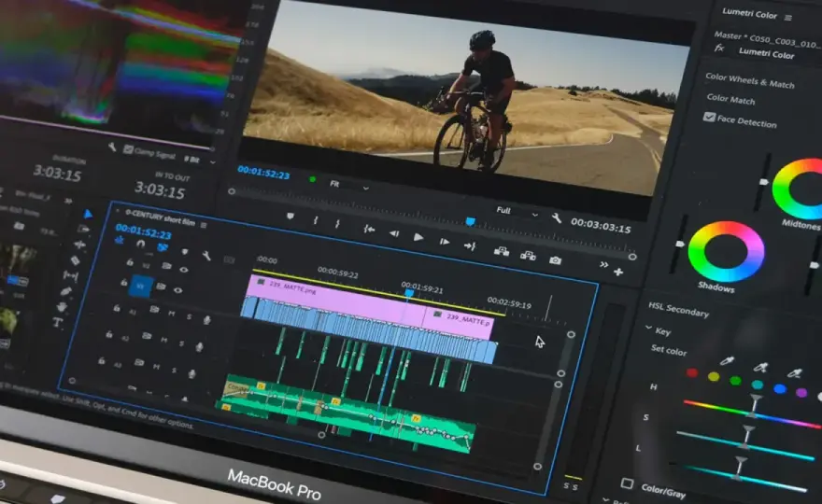Go to Out point

470,245
